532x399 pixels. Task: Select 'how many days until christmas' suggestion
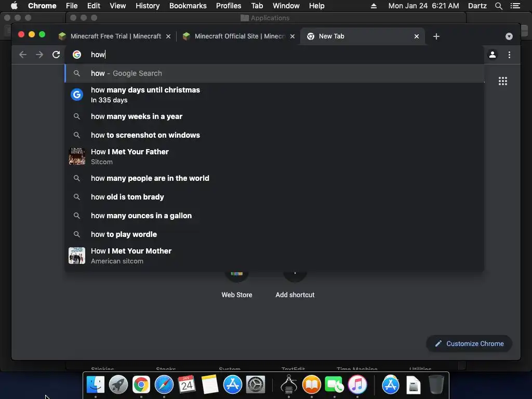click(274, 95)
